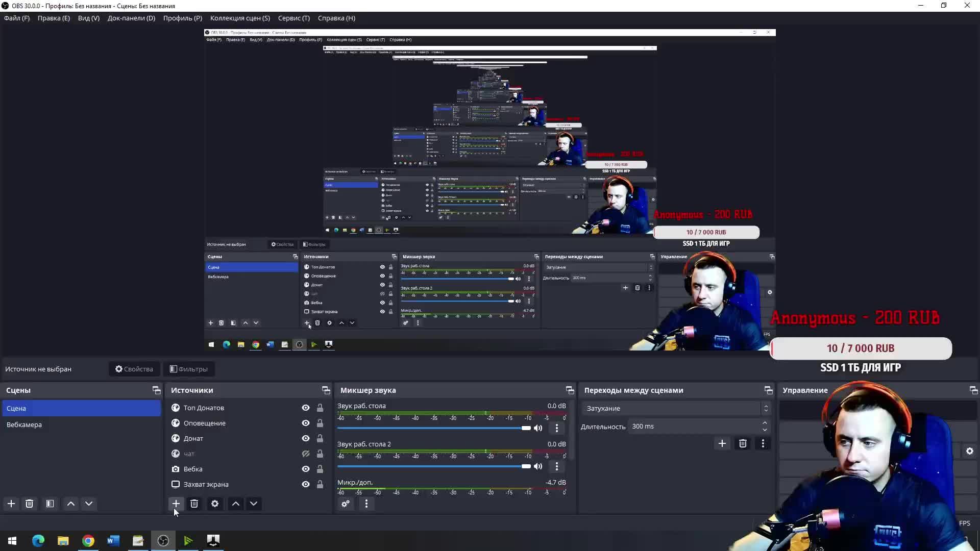Screen dimensions: 980x551
Task: Select the Захват экрана source row
Action: pyautogui.click(x=249, y=484)
